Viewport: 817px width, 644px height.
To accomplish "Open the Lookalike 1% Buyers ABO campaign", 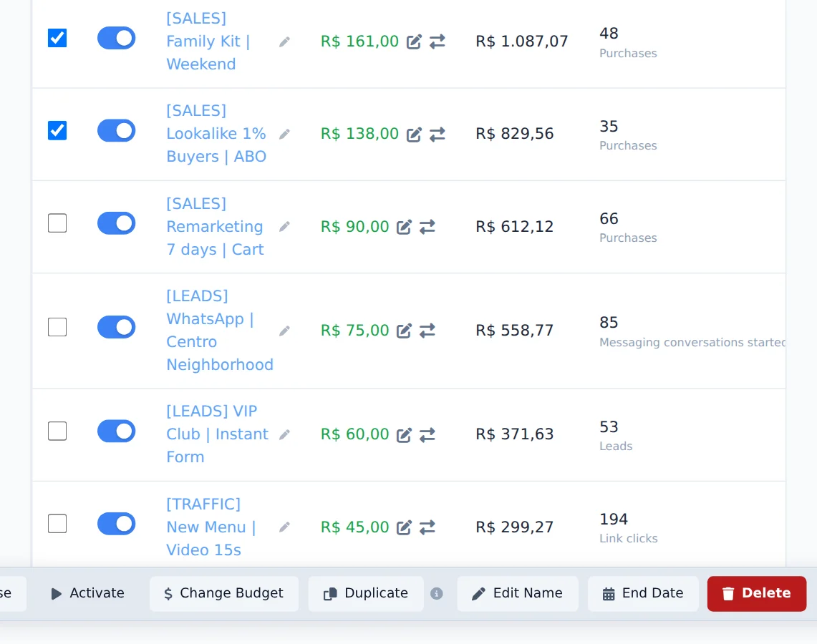I will click(x=216, y=134).
